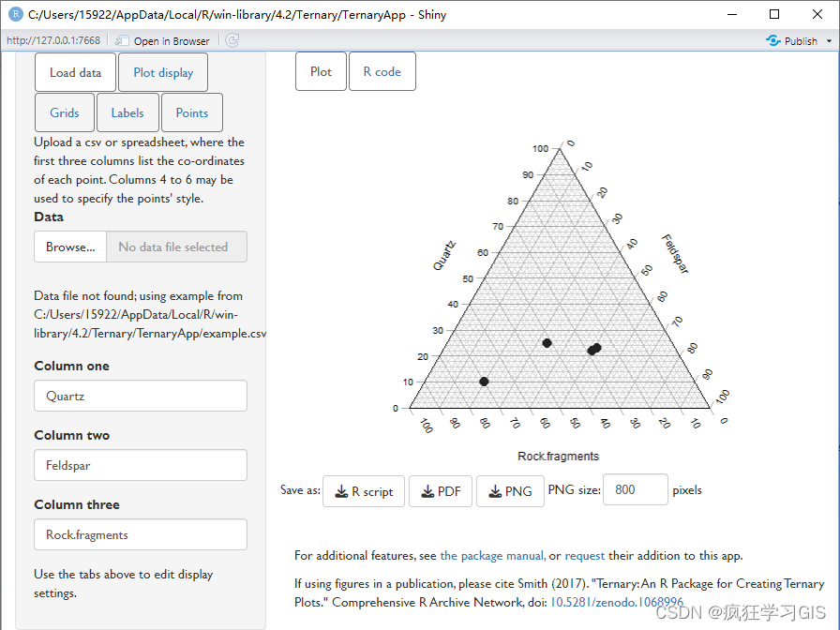840x630 pixels.
Task: Download the R script
Action: click(364, 491)
